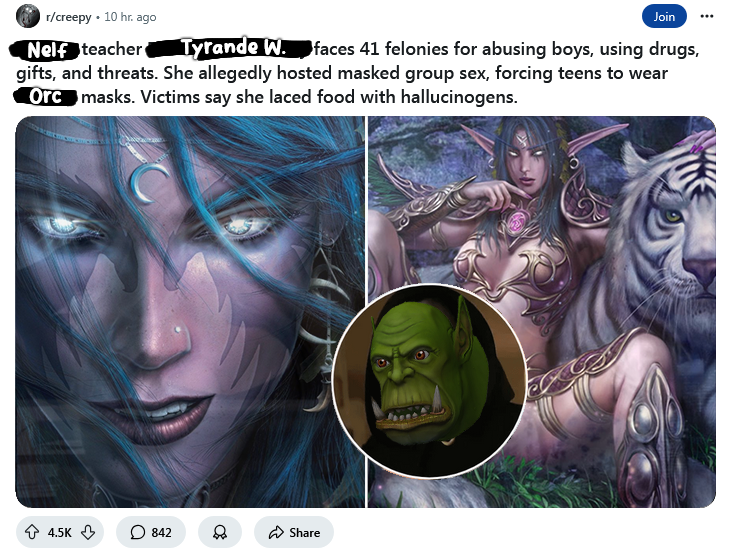Screen dimensions: 732x552
Task: Click the Nelf scribbled label in title
Action: pyautogui.click(x=45, y=50)
